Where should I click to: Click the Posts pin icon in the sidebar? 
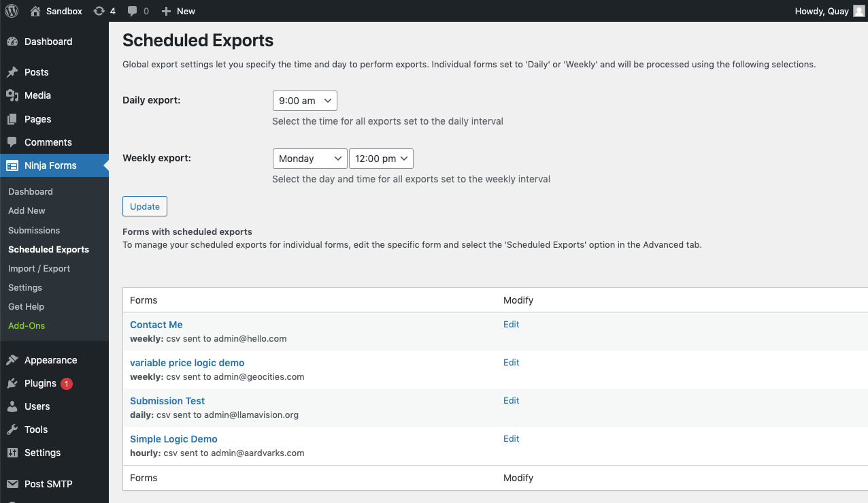pos(15,71)
